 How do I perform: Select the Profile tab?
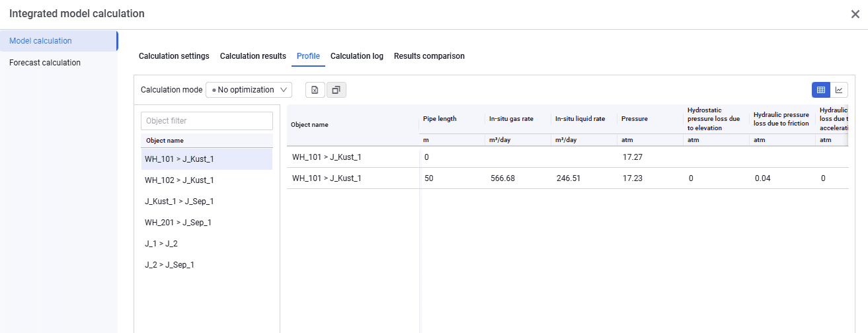308,56
